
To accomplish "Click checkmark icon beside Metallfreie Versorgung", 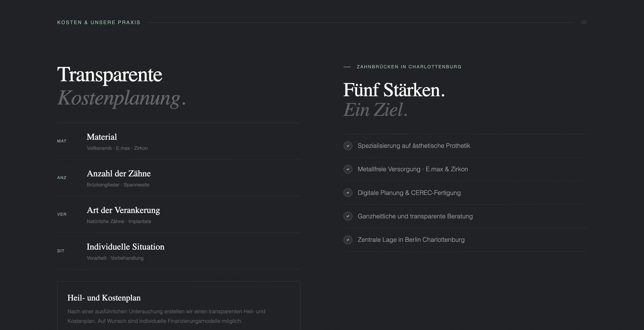I will (348, 169).
